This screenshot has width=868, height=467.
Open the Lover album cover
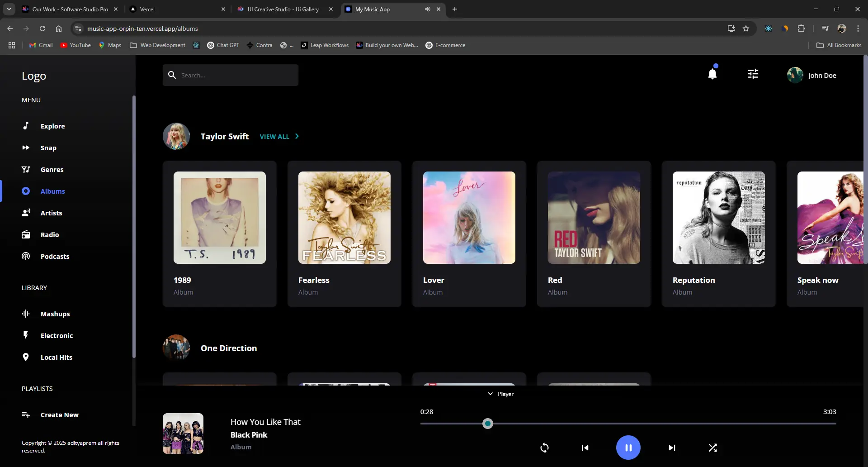[469, 218]
